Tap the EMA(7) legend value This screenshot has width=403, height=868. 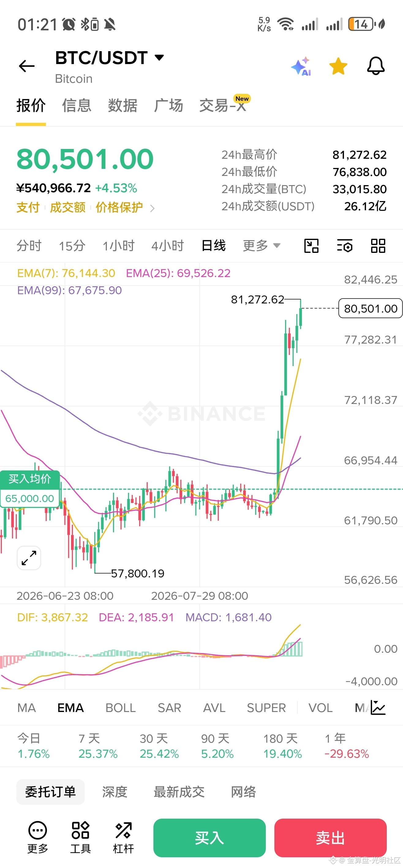pos(66,273)
